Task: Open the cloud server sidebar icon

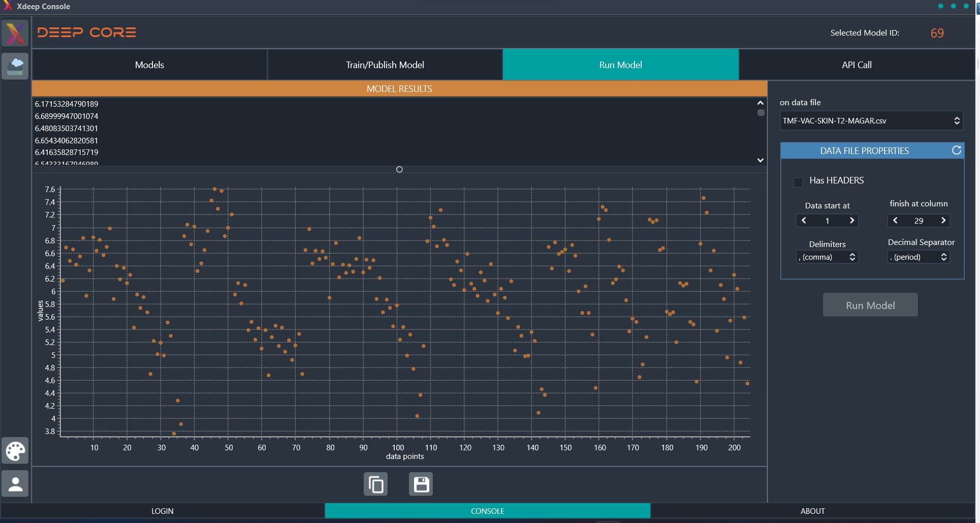Action: (15, 66)
